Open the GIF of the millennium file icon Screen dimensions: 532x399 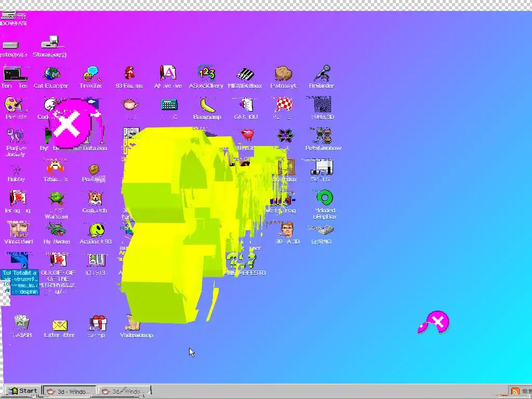[58, 260]
